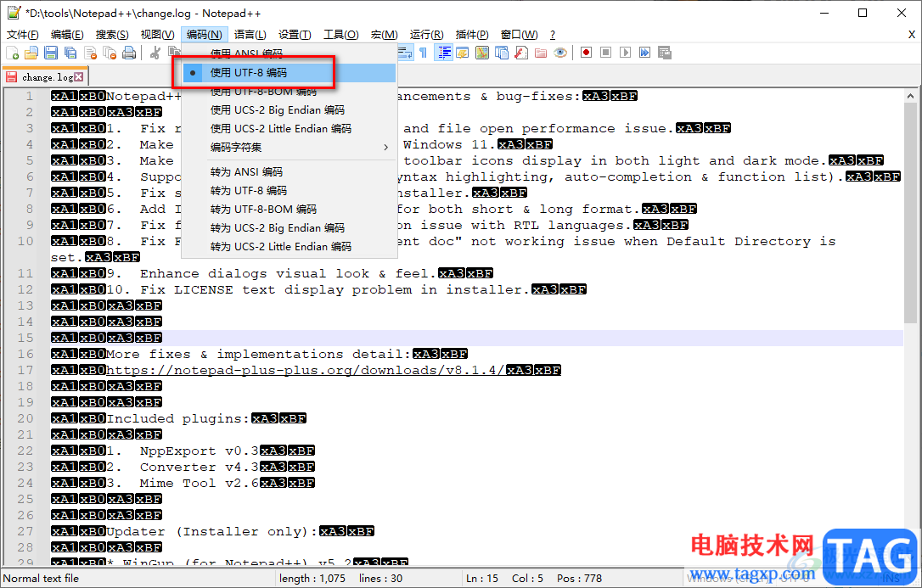Image resolution: width=922 pixels, height=588 pixels.
Task: Close the change.log tab with its X
Action: click(x=79, y=77)
